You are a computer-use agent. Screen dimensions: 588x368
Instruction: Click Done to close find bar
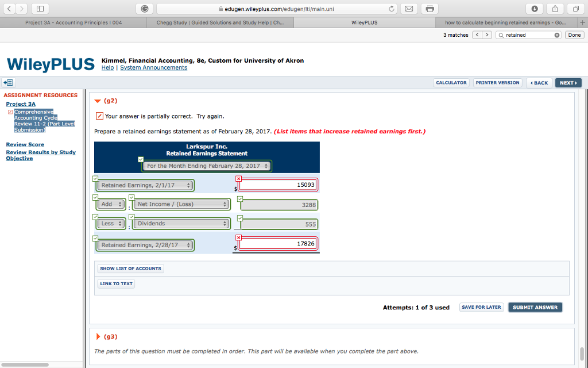coord(574,35)
